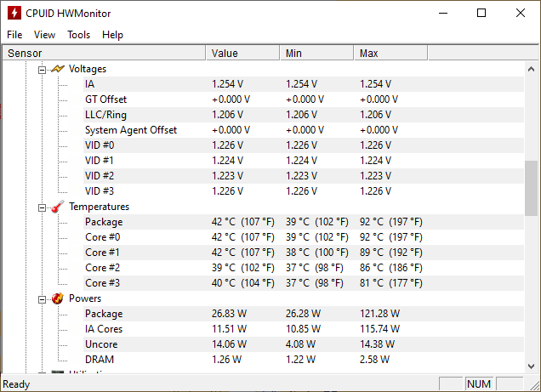Click the Voltages group label
This screenshot has height=392, width=541.
tap(88, 69)
